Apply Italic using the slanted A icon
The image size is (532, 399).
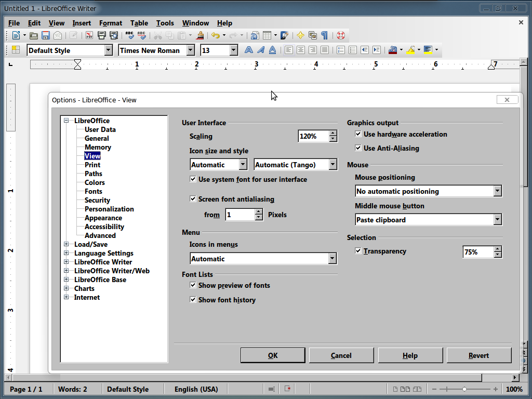point(261,50)
